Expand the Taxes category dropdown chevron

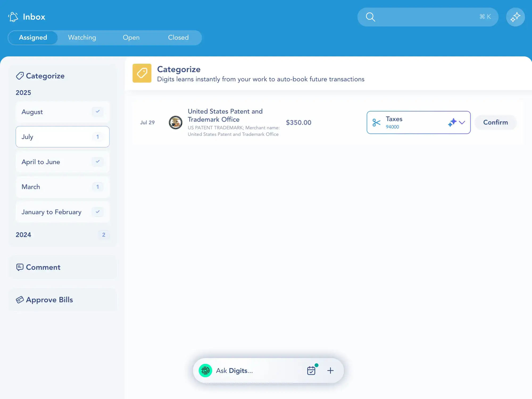pyautogui.click(x=462, y=123)
